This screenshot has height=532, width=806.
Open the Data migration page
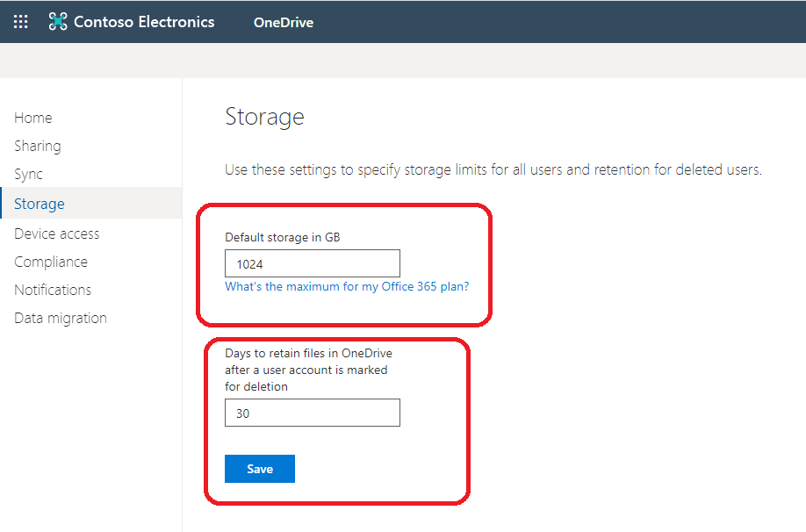[x=60, y=317]
